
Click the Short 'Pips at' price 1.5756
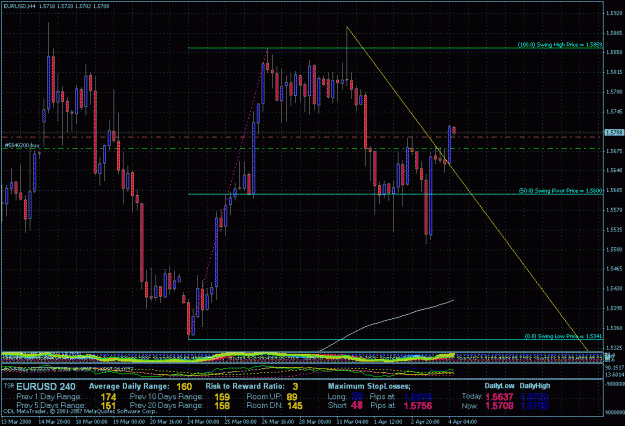(418, 406)
